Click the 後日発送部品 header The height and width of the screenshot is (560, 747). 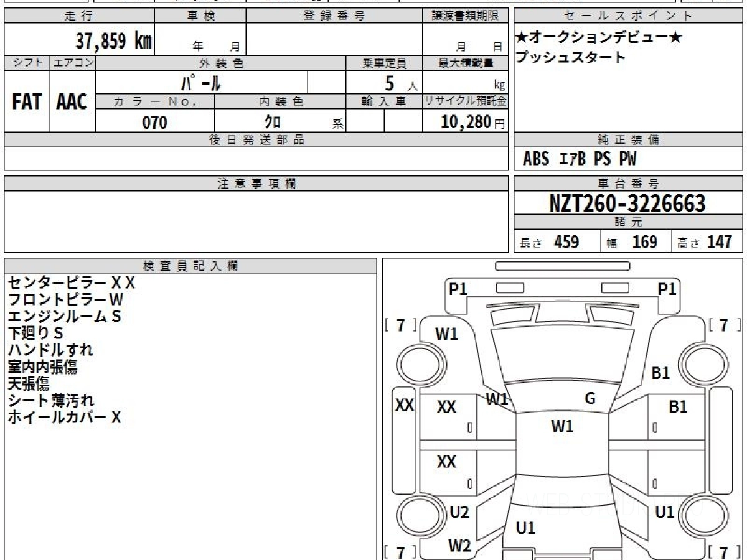point(256,139)
